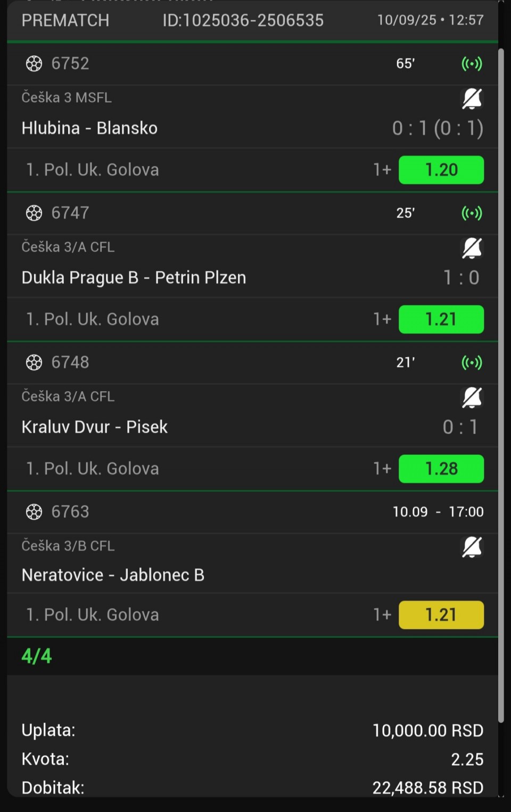This screenshot has height=812, width=511.
Task: Open the Neratovice - Jablonec B match
Action: (113, 575)
